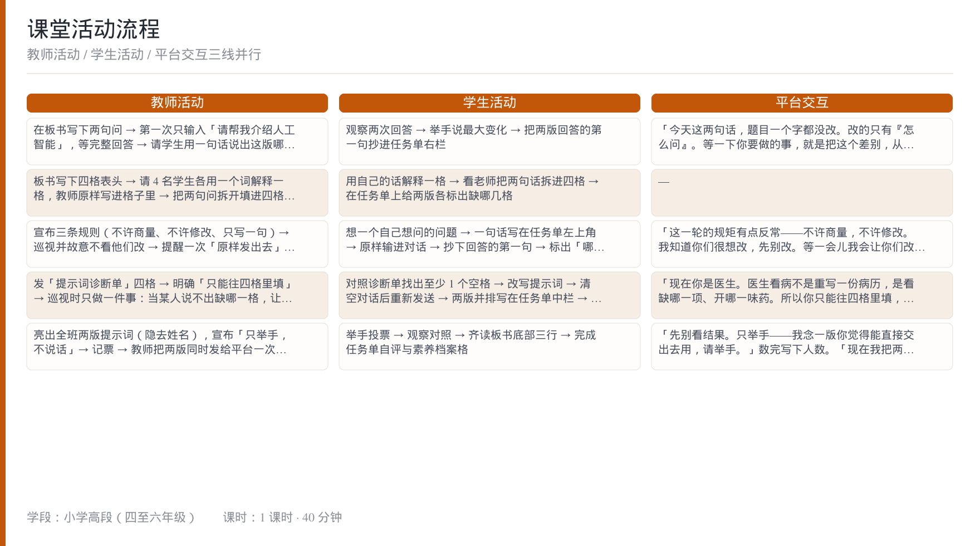Screen dimensions: 980x546
Task: Select teacher card starting 亮出全班两版提示词
Action: click(177, 347)
